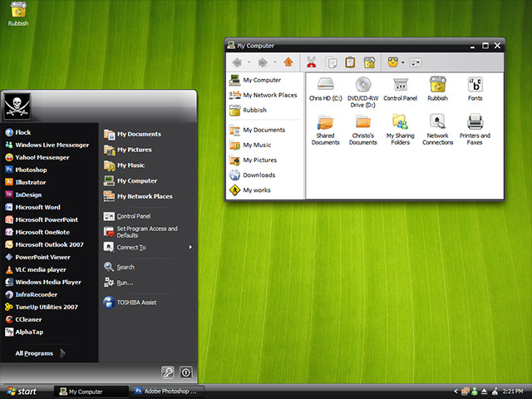
Task: Click My Music in window sidebar
Action: coord(250,145)
